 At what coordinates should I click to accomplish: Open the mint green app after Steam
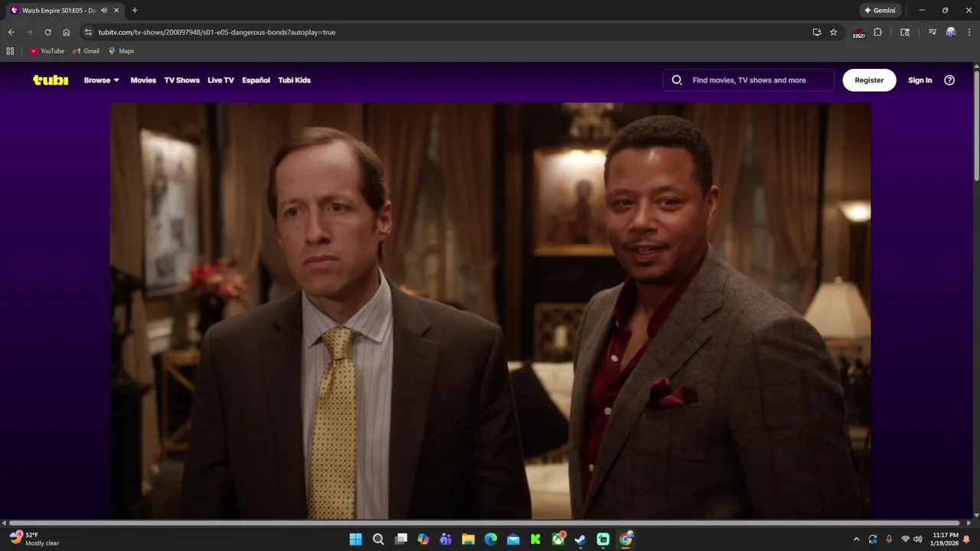click(x=603, y=540)
